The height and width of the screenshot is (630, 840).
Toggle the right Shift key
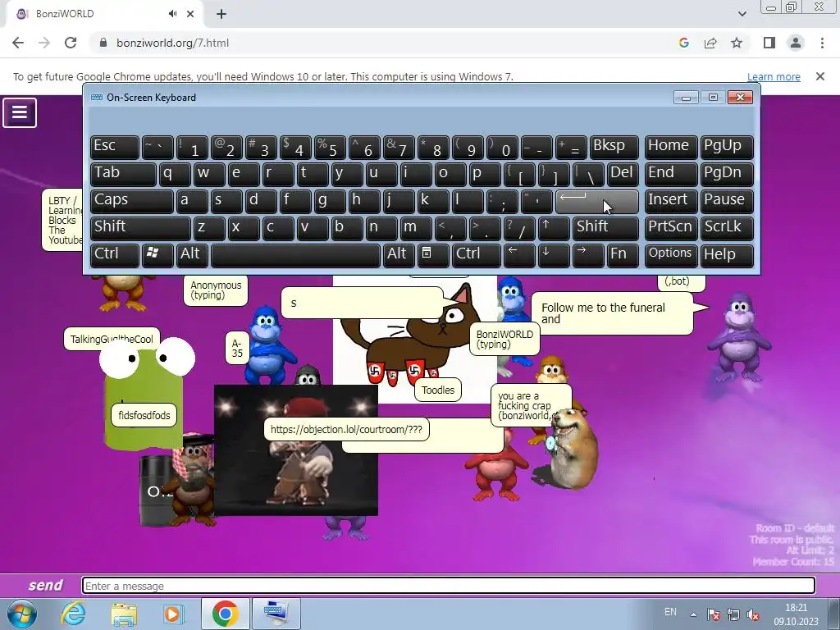(x=605, y=228)
